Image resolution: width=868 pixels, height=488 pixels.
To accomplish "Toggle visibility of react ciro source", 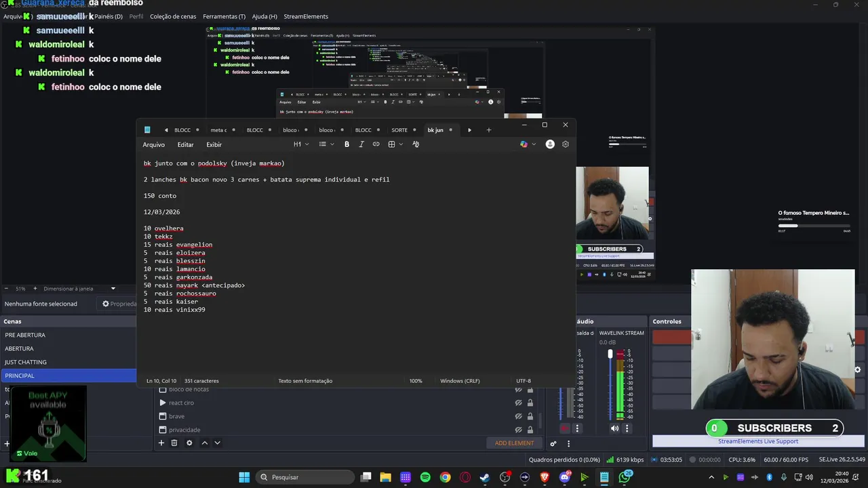I will [x=519, y=403].
